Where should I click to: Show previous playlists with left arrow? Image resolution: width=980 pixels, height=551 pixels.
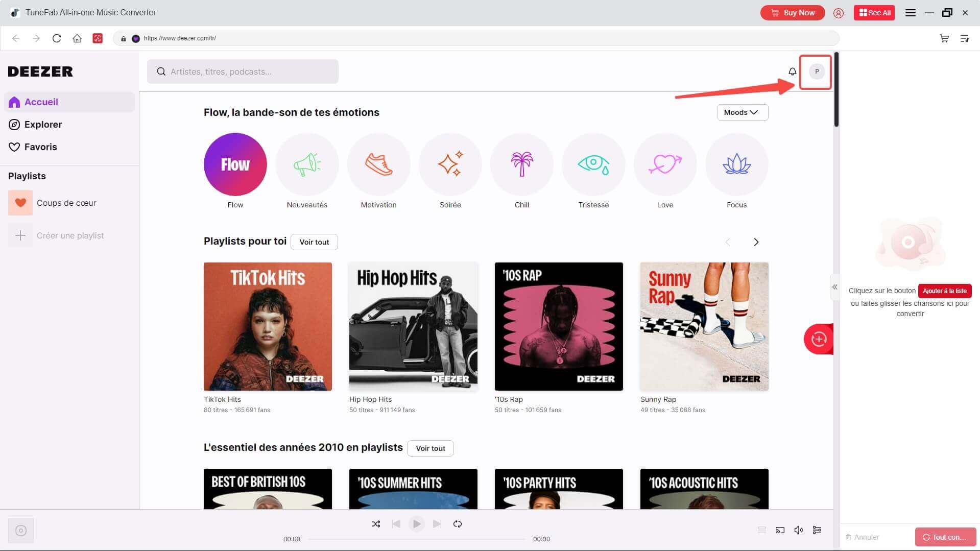728,242
